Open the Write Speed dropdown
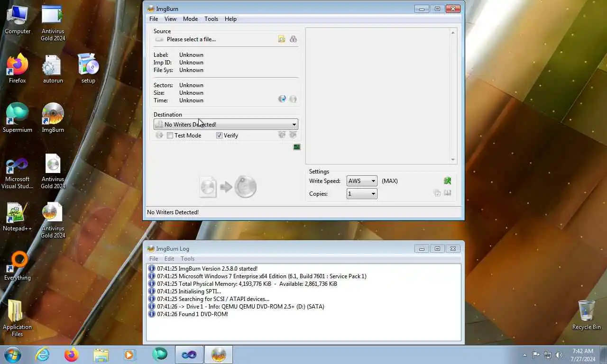 tap(362, 181)
